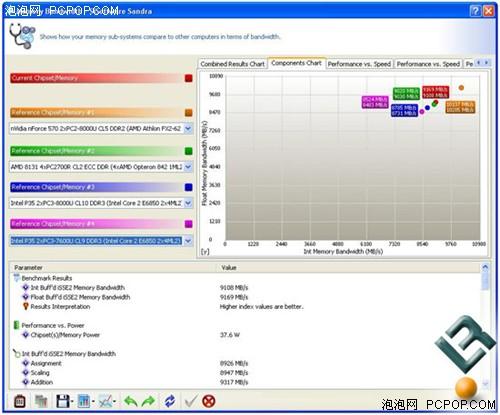Toggle the orange Reference Chipset/Memory #1 checkbox
The width and height of the screenshot is (500, 415).
point(189,113)
